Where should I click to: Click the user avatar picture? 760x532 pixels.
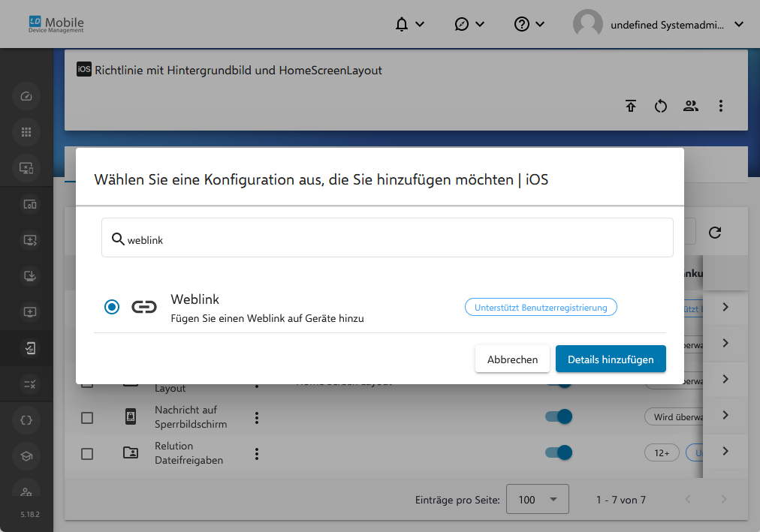587,24
